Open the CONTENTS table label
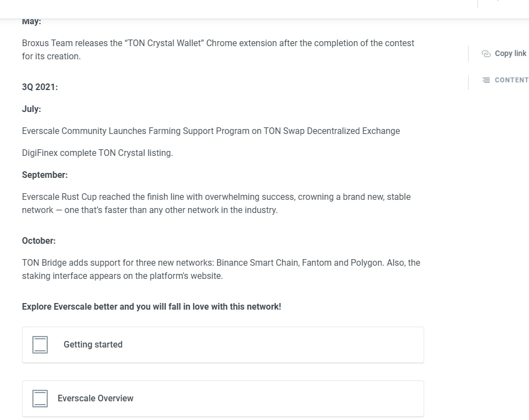 point(511,80)
